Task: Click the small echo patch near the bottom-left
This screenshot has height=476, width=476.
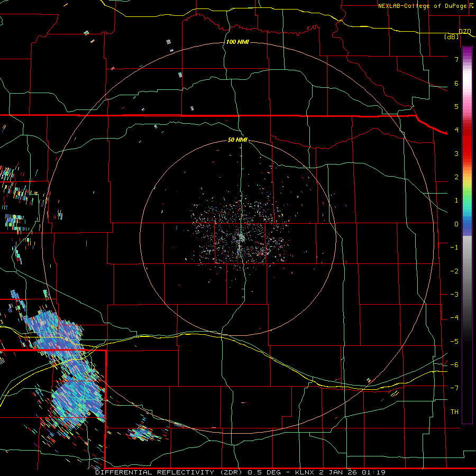Action: (x=143, y=433)
